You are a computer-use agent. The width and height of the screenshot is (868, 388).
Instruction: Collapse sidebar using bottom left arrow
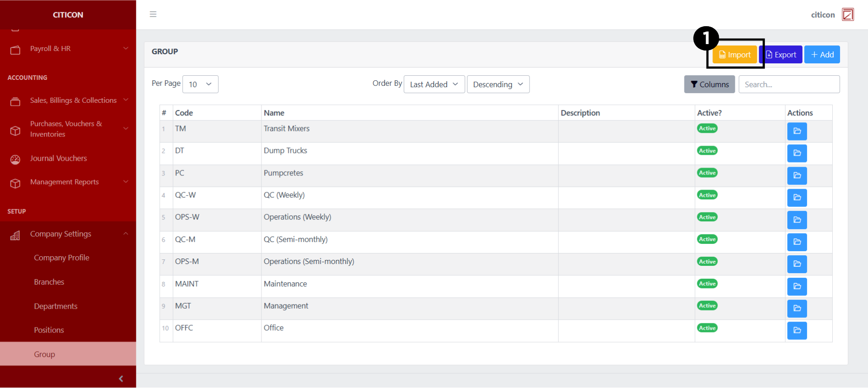point(121,378)
